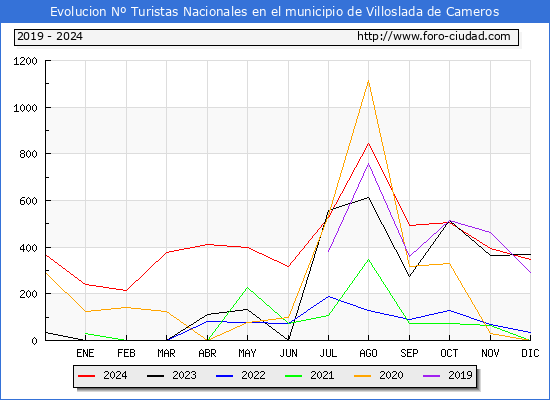
Task: Select the orange 2020 legend swatch
Action: [x=363, y=376]
